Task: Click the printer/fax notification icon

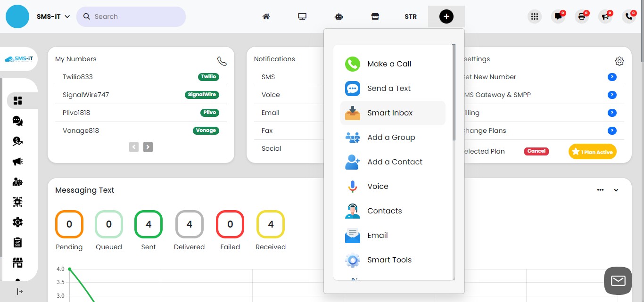Action: click(x=582, y=16)
